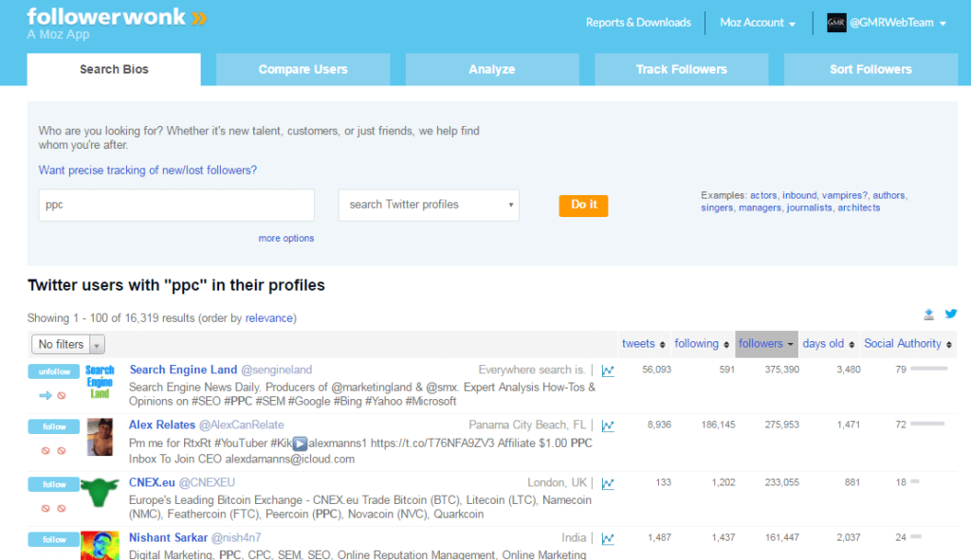
Task: Sort results by followers column
Action: pos(766,344)
